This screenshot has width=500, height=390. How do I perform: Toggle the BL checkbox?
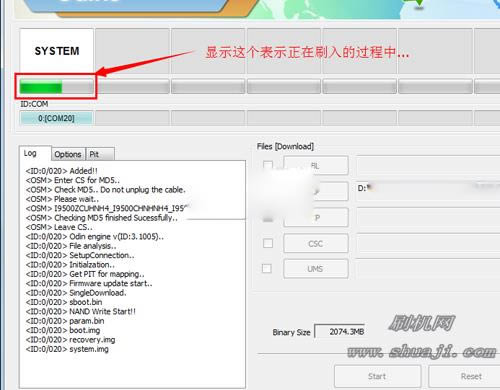click(268, 165)
